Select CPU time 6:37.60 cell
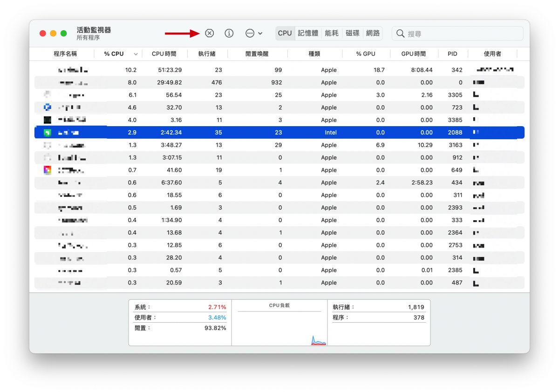559x392 pixels. (x=171, y=182)
